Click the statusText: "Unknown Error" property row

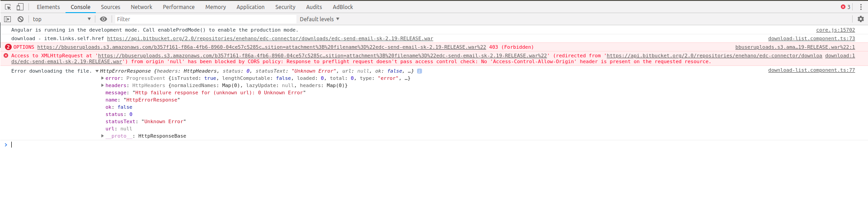pos(145,121)
